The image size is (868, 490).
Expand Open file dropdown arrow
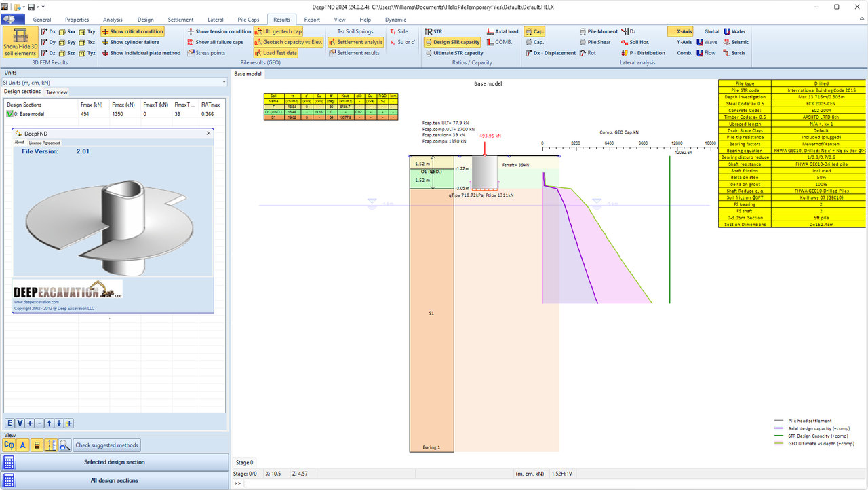(x=24, y=7)
